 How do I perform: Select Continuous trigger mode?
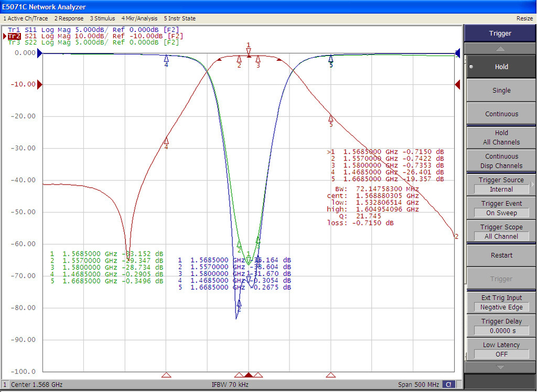(501, 114)
